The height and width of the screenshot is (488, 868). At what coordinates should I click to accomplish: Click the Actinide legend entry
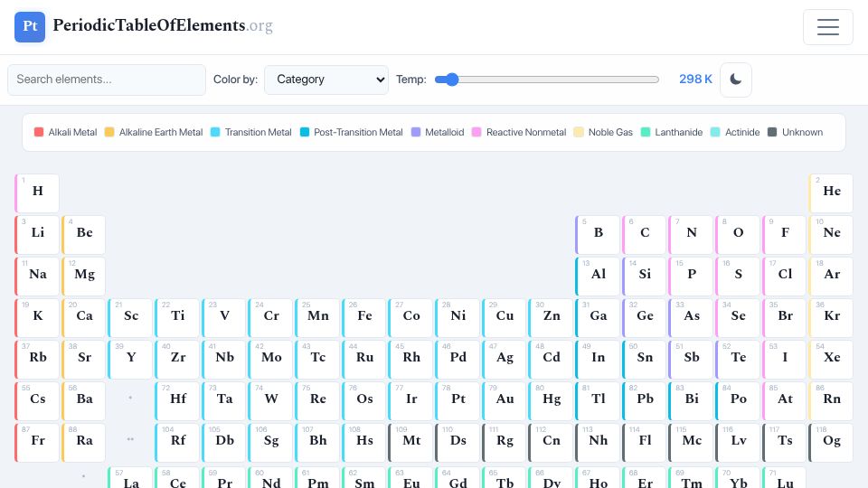pos(736,132)
